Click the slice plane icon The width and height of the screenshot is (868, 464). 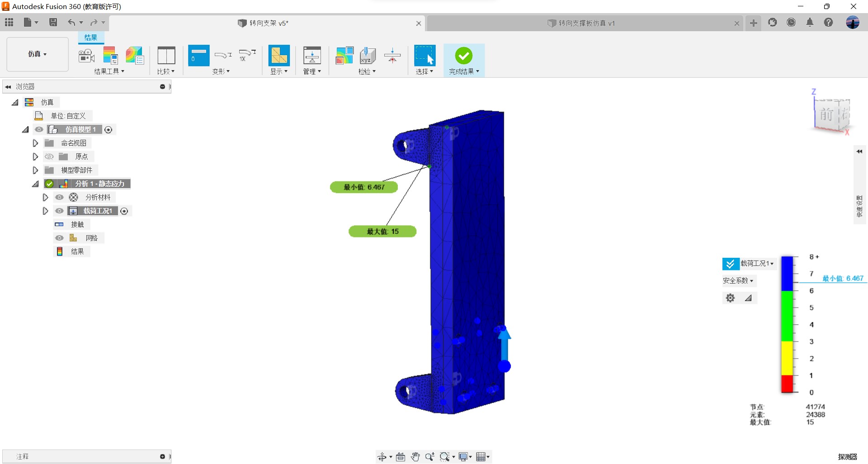click(x=392, y=56)
